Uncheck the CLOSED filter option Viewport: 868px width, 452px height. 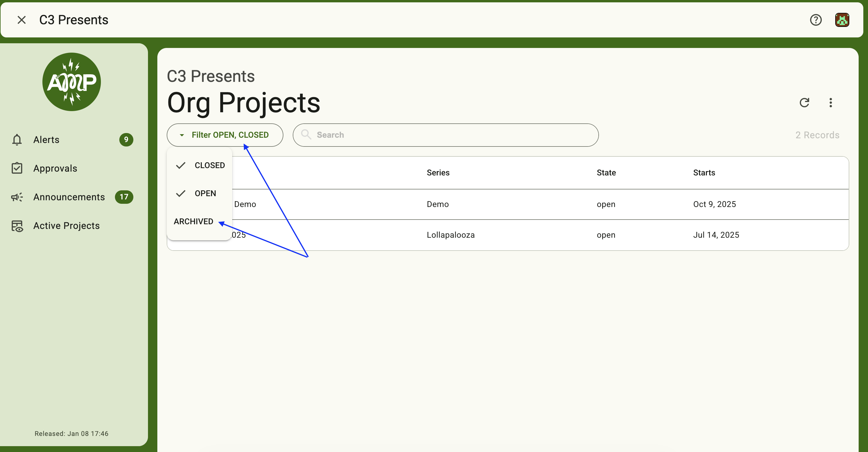pyautogui.click(x=199, y=165)
